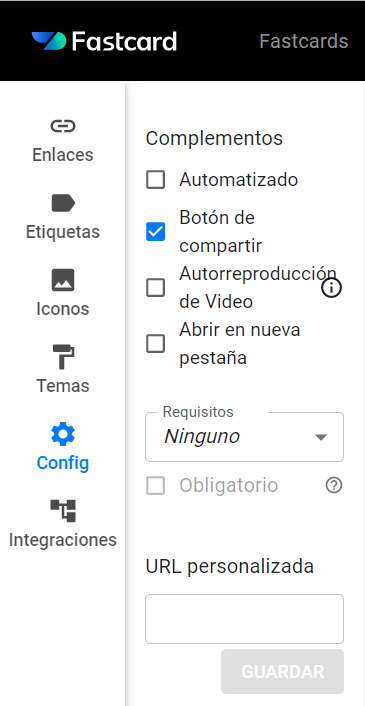Click the Config gear icon
The image size is (365, 706).
[x=63, y=434]
